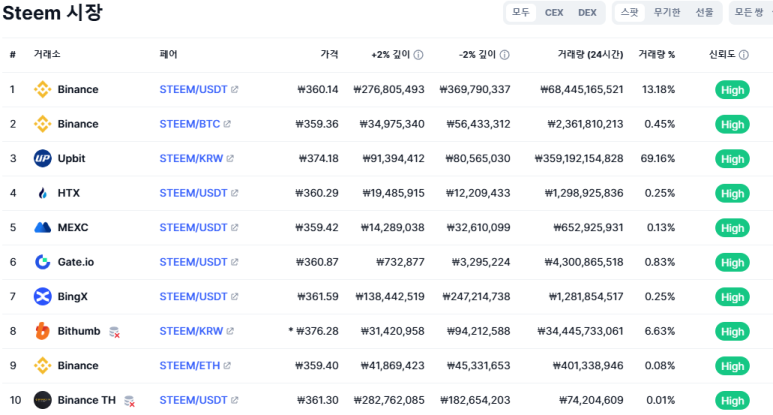The height and width of the screenshot is (415, 773).
Task: Click the ₩359,192,154,828 volume cell
Action: tap(579, 158)
